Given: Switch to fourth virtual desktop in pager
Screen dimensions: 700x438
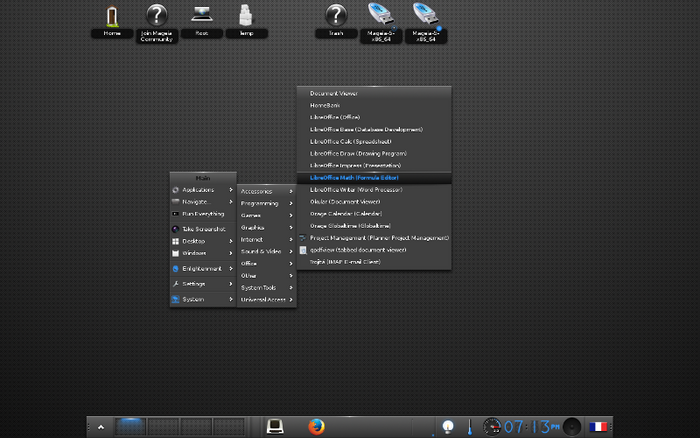Looking at the screenshot, I should pyautogui.click(x=229, y=427).
